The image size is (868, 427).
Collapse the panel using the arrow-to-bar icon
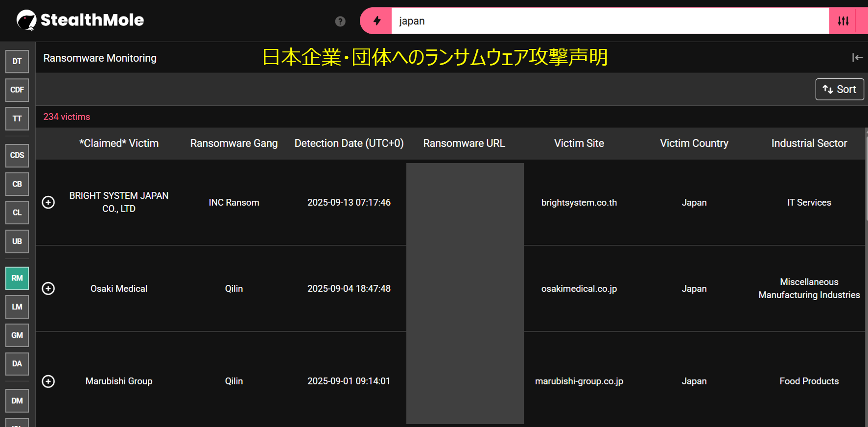click(857, 58)
